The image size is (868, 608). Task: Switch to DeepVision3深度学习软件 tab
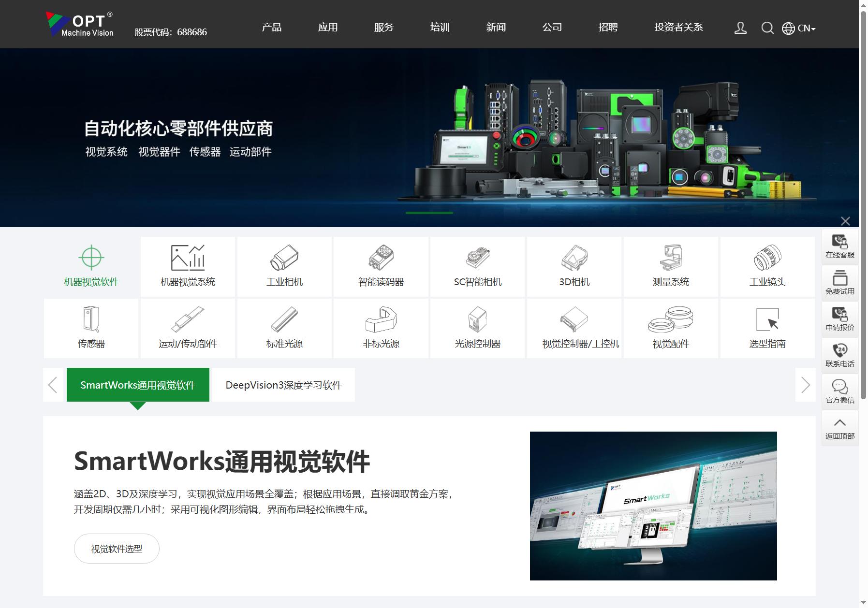[x=284, y=385]
